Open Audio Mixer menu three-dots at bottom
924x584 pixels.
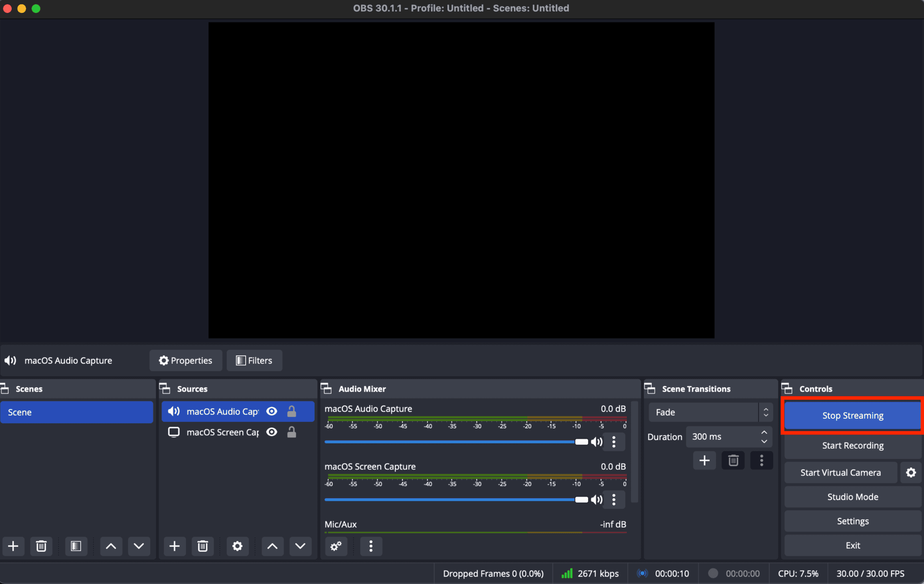coord(371,546)
